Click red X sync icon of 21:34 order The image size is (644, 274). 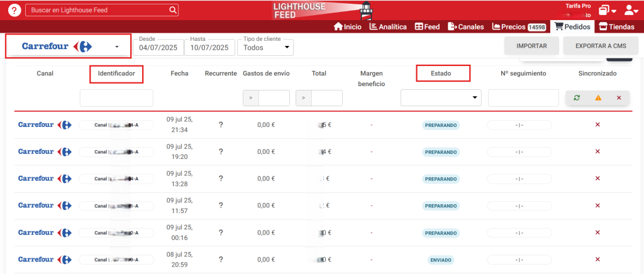point(597,124)
